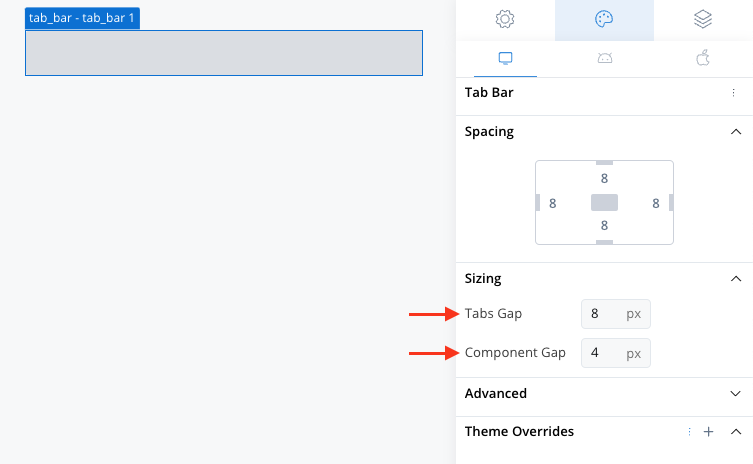Switch to Android platform tab
Screen dimensions: 753x464
coord(605,59)
